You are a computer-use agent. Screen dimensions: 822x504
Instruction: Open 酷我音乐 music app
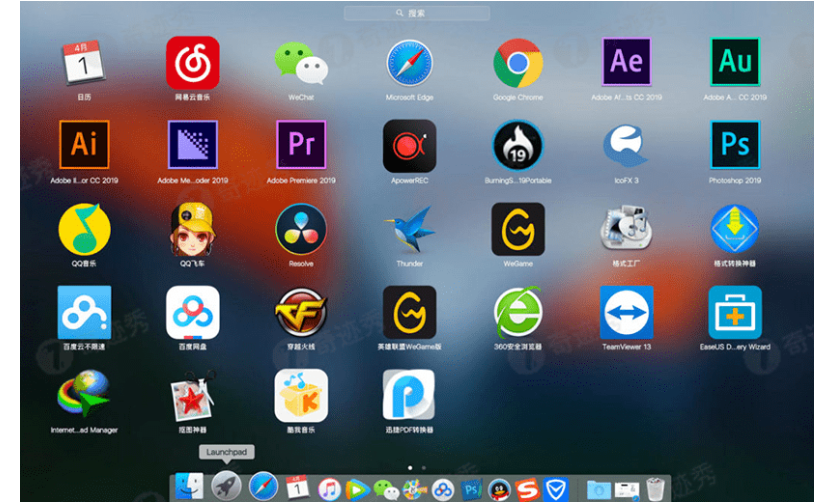tap(301, 395)
